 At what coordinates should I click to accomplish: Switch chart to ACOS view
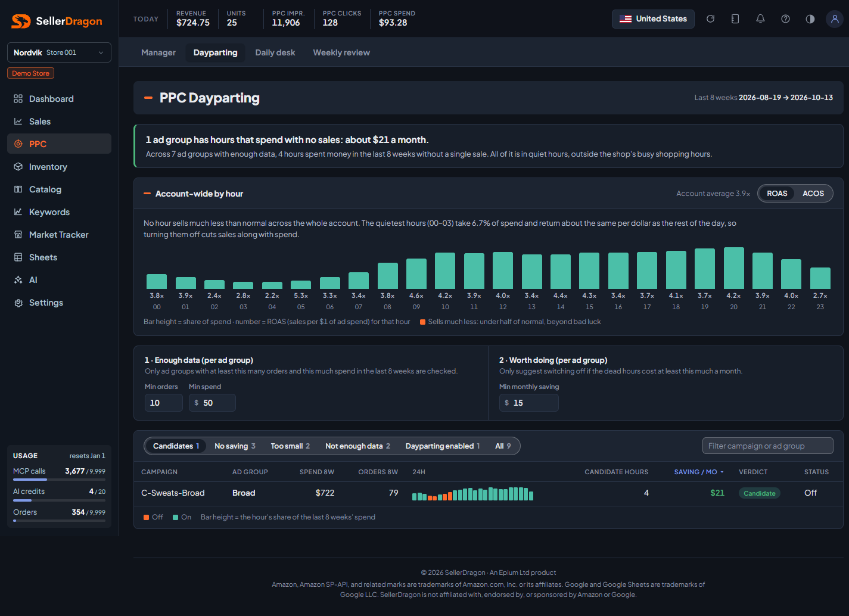pos(813,194)
